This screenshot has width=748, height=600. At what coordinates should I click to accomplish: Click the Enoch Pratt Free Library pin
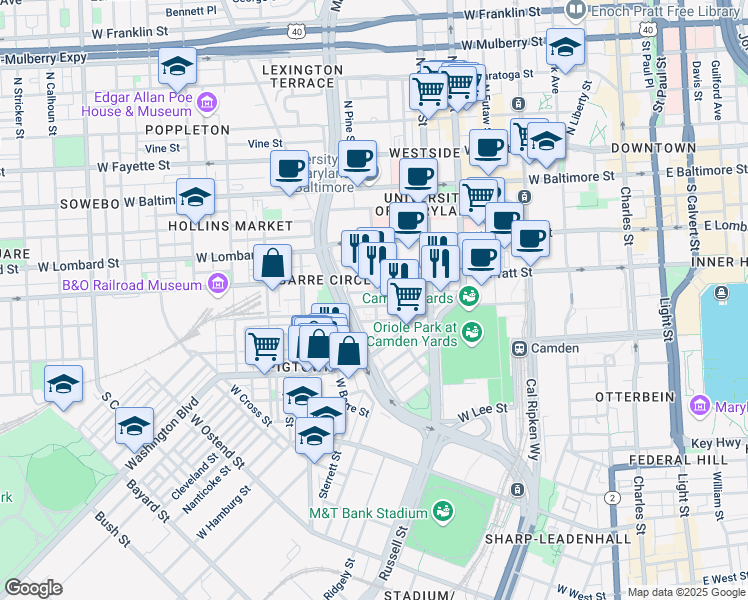tap(576, 10)
